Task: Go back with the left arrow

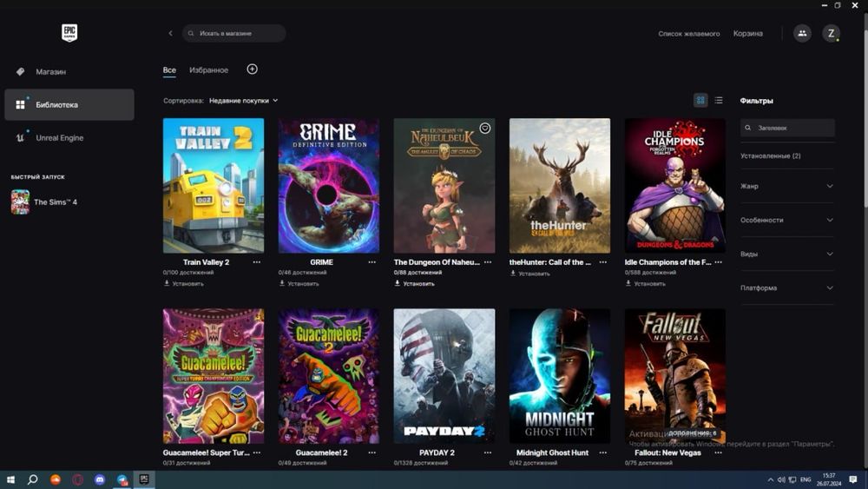Action: 170,33
